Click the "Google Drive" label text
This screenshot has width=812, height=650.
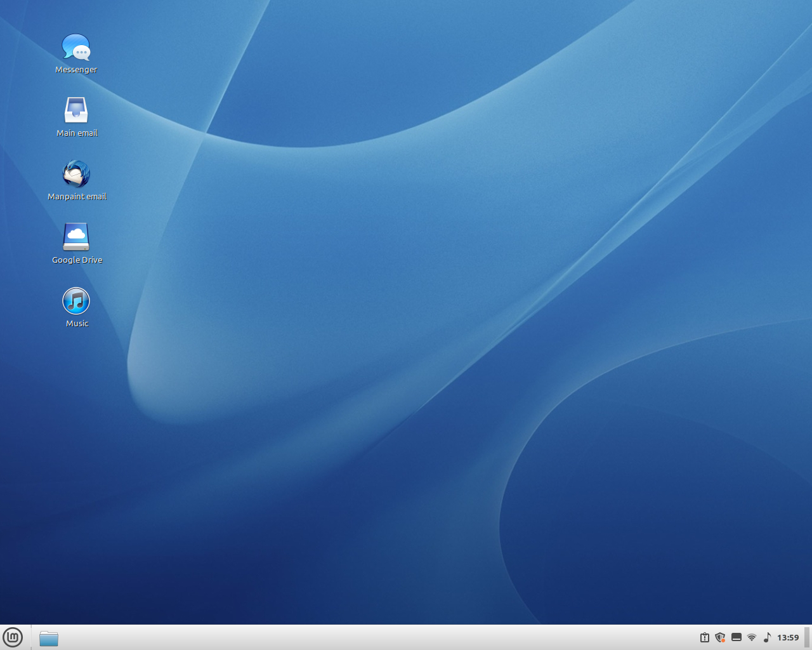[x=77, y=260]
